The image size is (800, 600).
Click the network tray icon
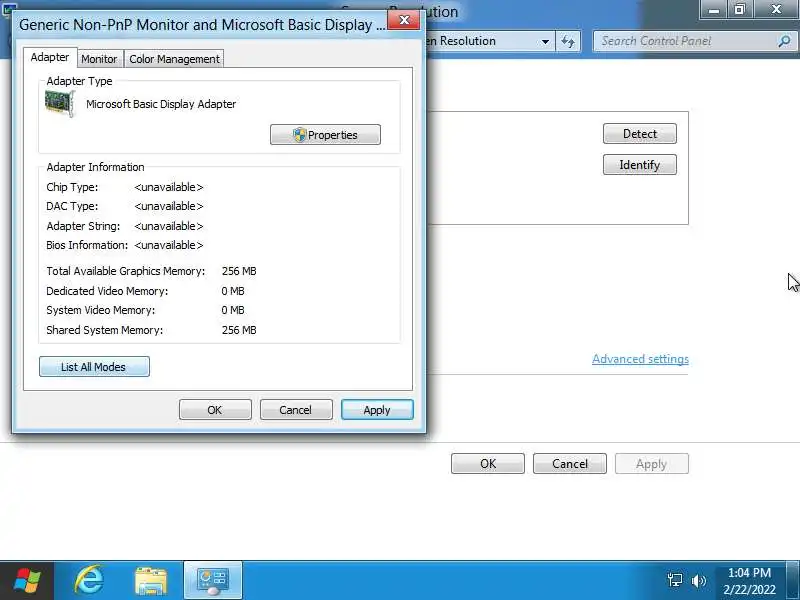pyautogui.click(x=674, y=580)
